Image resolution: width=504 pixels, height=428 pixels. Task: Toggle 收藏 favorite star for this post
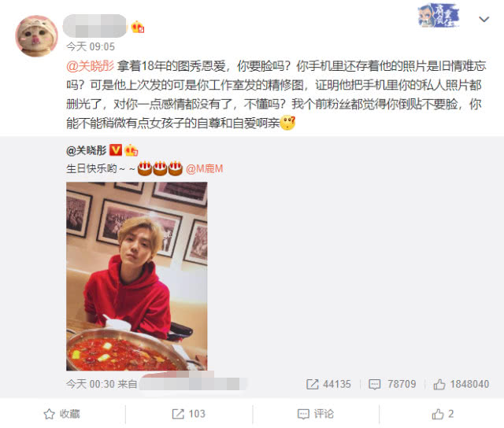pos(61,414)
